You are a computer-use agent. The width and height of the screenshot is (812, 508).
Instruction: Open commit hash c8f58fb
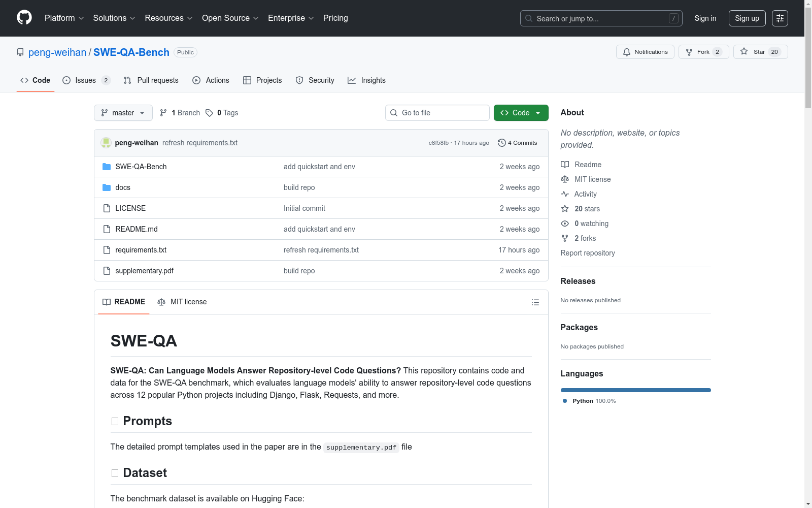[438, 143]
